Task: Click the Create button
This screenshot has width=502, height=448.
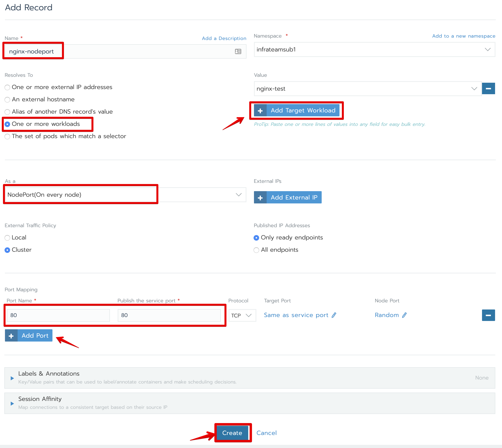Action: coord(232,433)
